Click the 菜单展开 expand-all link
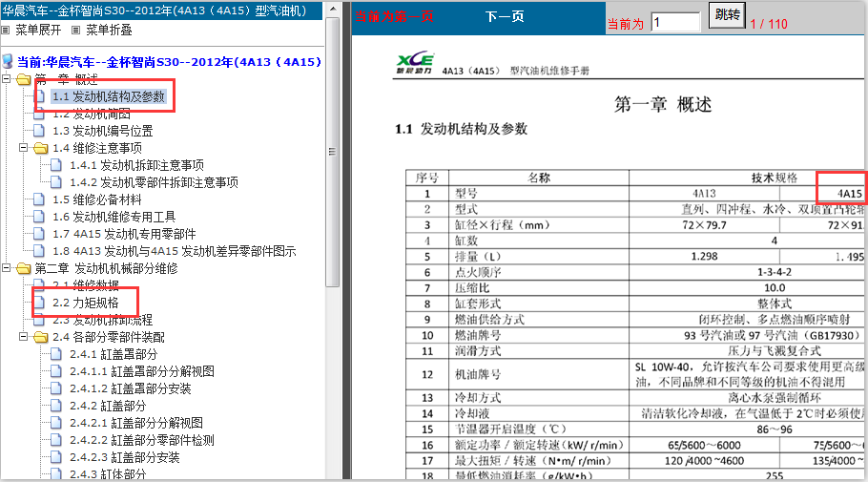The image size is (868, 482). pyautogui.click(x=38, y=30)
